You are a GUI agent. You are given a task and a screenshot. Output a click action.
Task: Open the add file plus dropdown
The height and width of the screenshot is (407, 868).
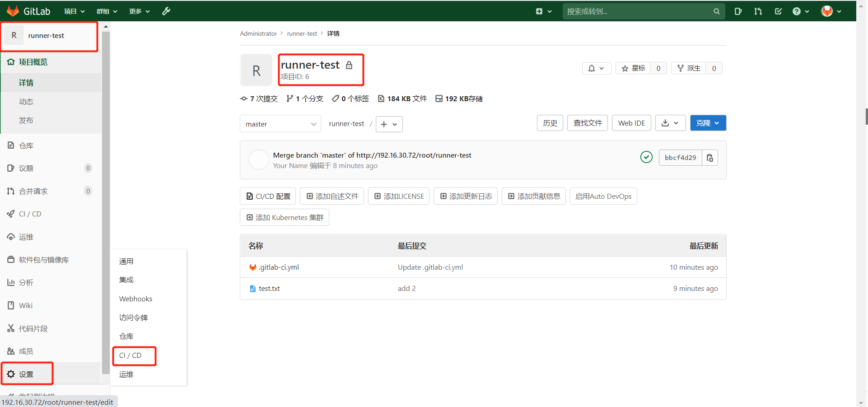389,124
